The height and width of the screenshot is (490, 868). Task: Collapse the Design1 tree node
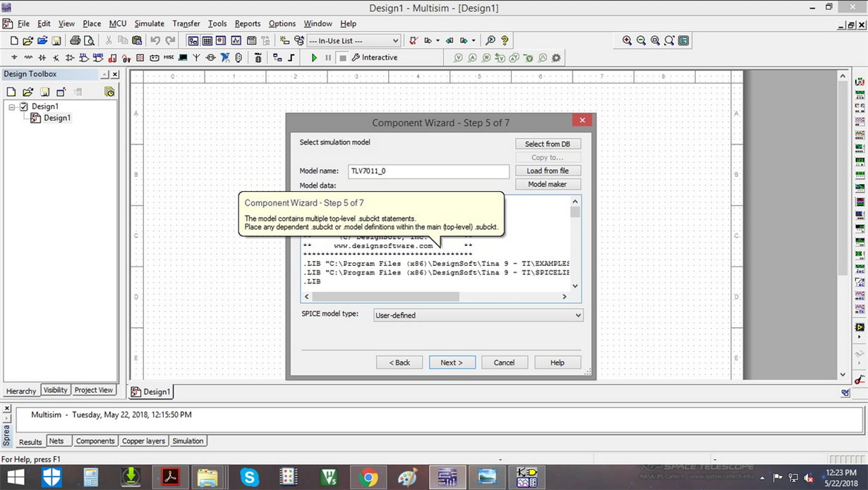pos(12,106)
